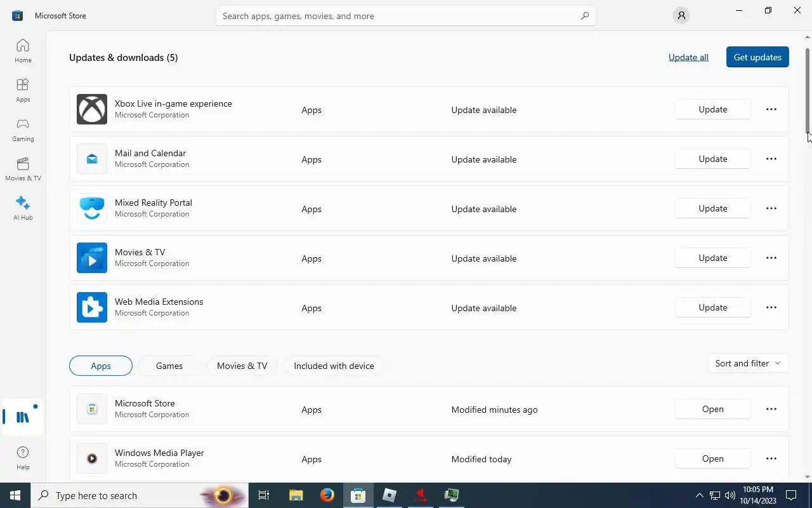812x508 pixels.
Task: Click the scrollbar down arrow
Action: [808, 477]
